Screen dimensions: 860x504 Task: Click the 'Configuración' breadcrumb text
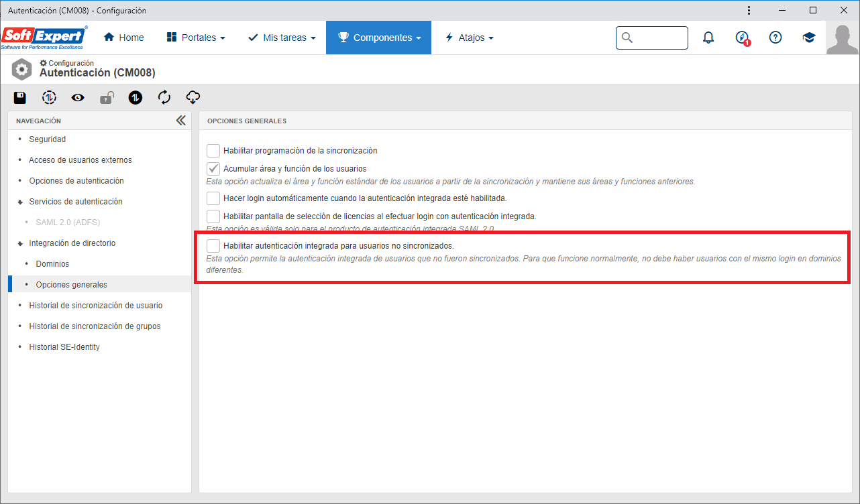pyautogui.click(x=71, y=63)
